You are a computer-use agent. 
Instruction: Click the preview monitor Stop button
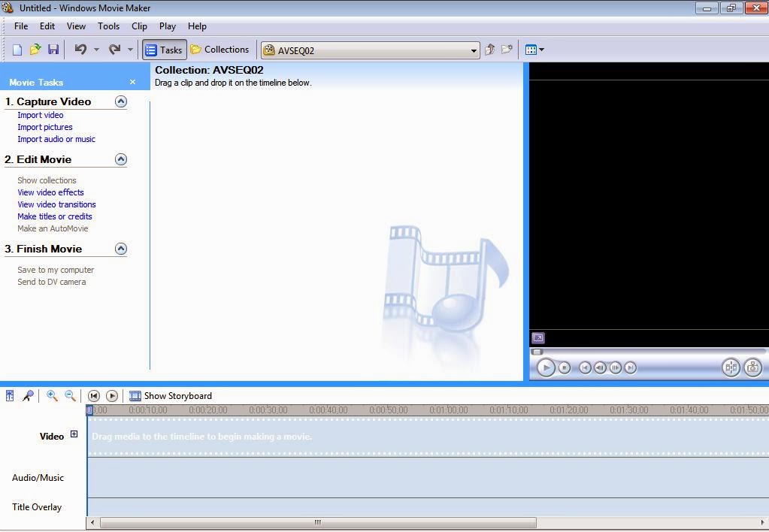tap(565, 367)
